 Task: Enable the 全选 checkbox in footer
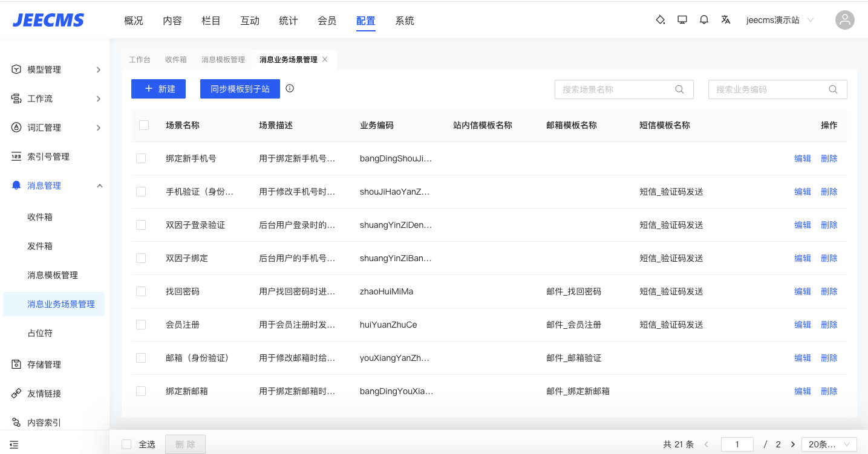[126, 444]
